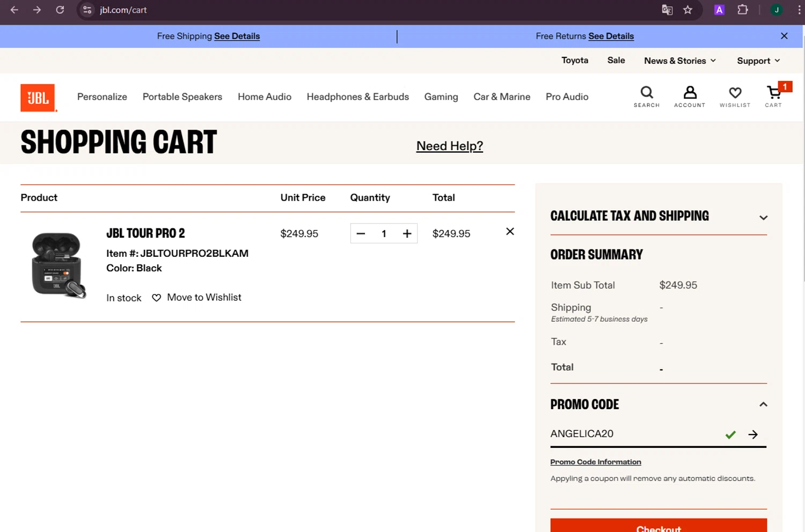Decrease quantity with minus button
The image size is (805, 532).
361,234
